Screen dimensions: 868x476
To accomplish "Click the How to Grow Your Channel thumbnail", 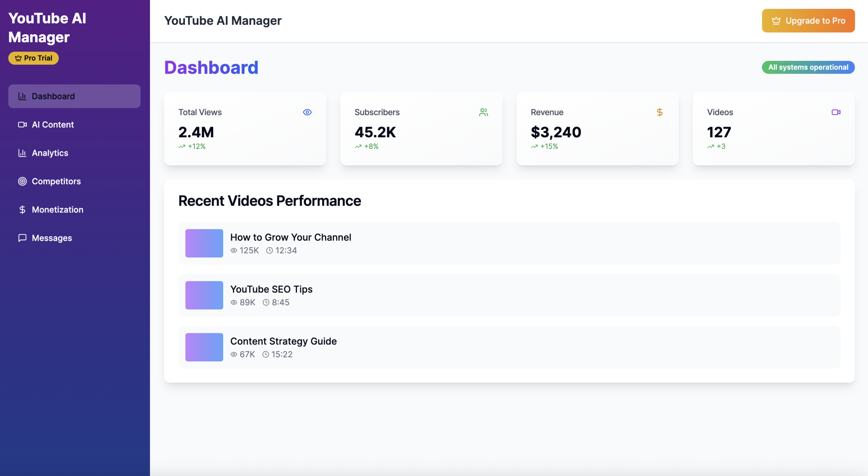I will tap(204, 243).
